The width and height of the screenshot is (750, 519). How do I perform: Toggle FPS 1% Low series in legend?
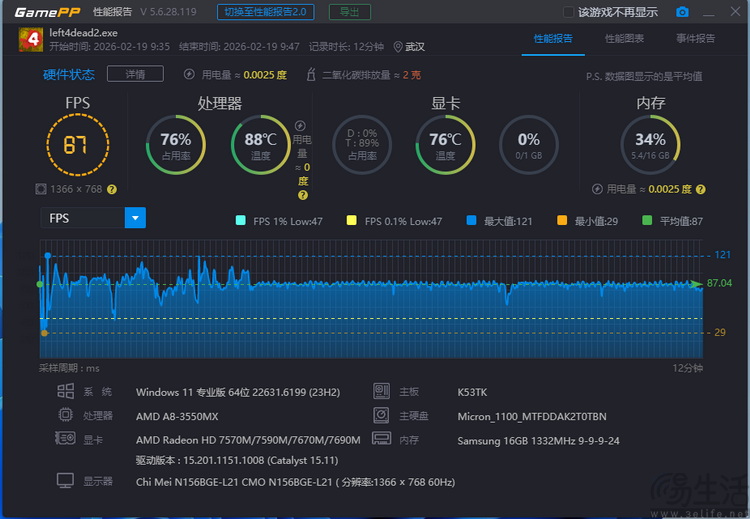click(x=240, y=221)
